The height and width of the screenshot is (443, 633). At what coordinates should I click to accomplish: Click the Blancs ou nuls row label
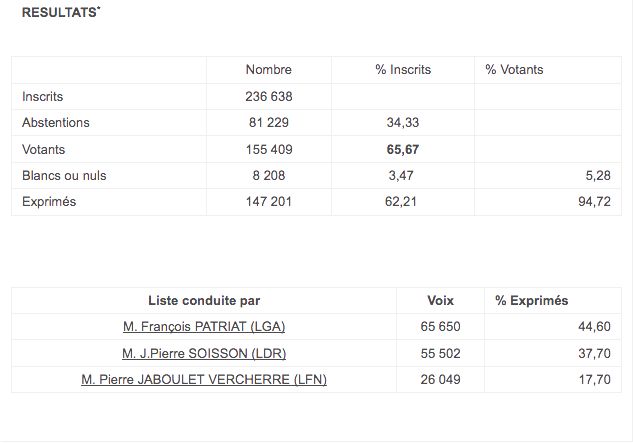(x=64, y=176)
